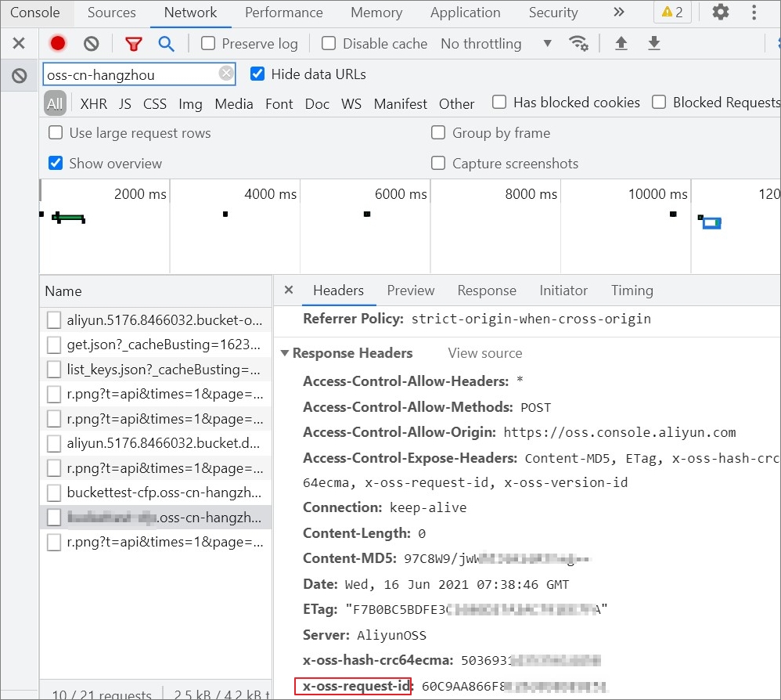Uncheck Hide data URLs
Image resolution: width=781 pixels, height=700 pixels.
coord(257,74)
